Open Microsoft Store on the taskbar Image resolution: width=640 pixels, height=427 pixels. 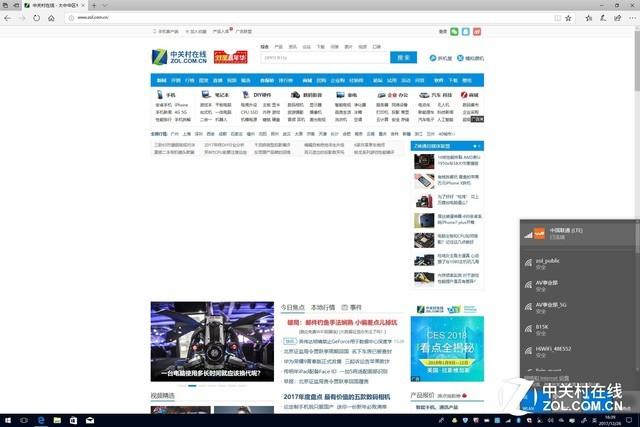click(x=73, y=420)
